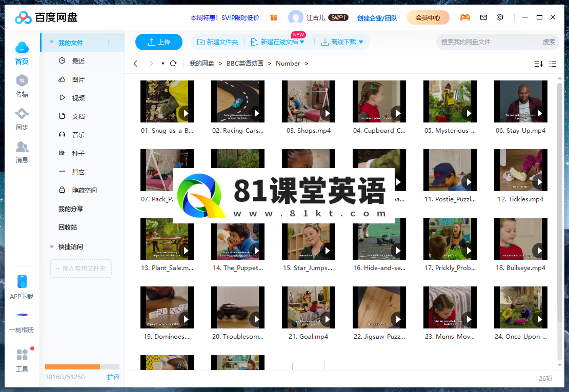Click the refresh icon in navigation bar
This screenshot has width=569, height=392.
point(173,64)
